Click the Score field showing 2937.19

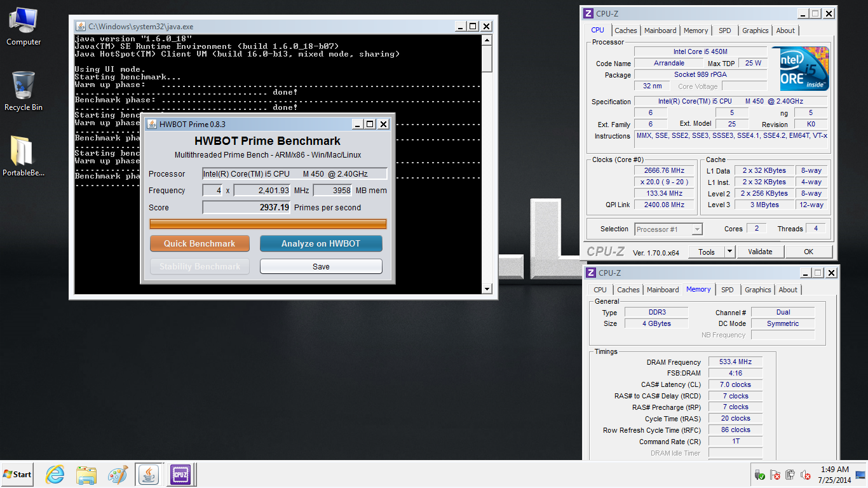pos(246,207)
